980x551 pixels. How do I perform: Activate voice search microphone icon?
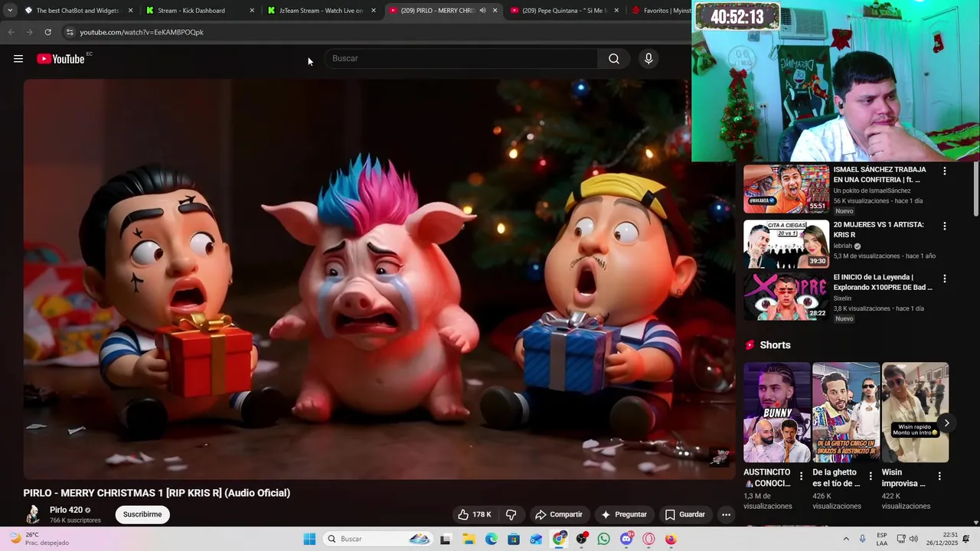[648, 59]
